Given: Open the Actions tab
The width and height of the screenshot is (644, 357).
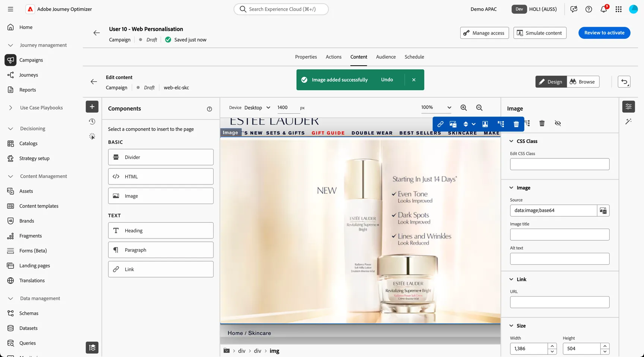Looking at the screenshot, I should point(334,57).
